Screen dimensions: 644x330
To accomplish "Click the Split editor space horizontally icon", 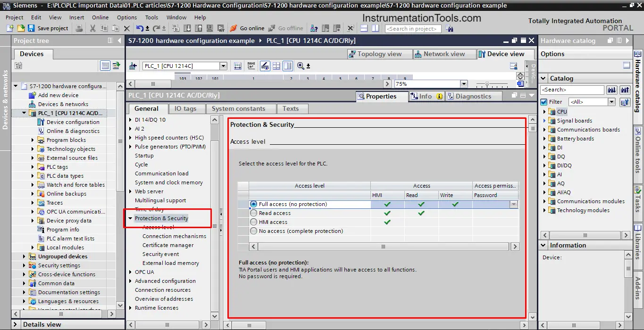I will (x=364, y=28).
